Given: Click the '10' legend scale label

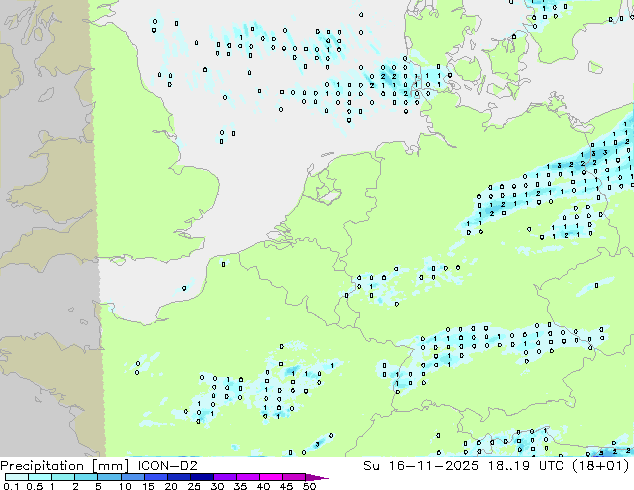Looking at the screenshot, I should [x=125, y=486].
